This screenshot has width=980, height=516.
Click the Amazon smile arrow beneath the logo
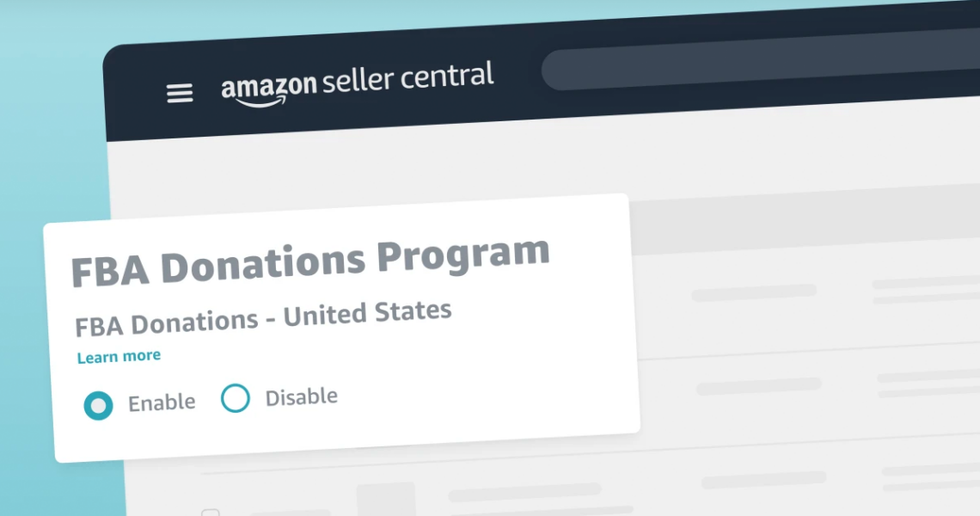click(258, 103)
